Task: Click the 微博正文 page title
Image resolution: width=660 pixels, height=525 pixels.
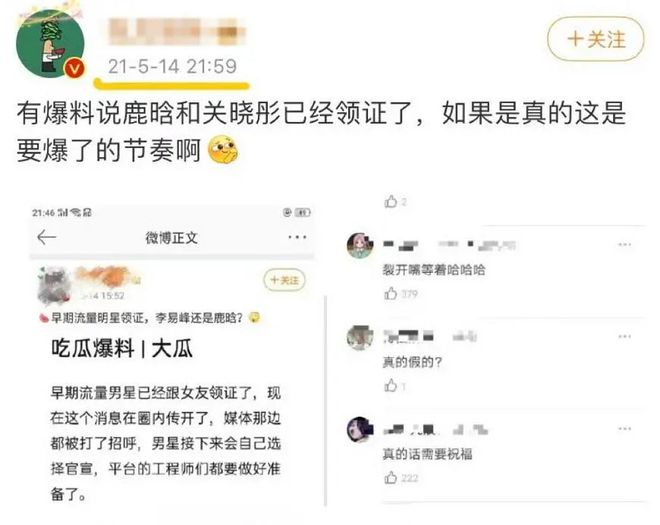Action: click(x=172, y=238)
